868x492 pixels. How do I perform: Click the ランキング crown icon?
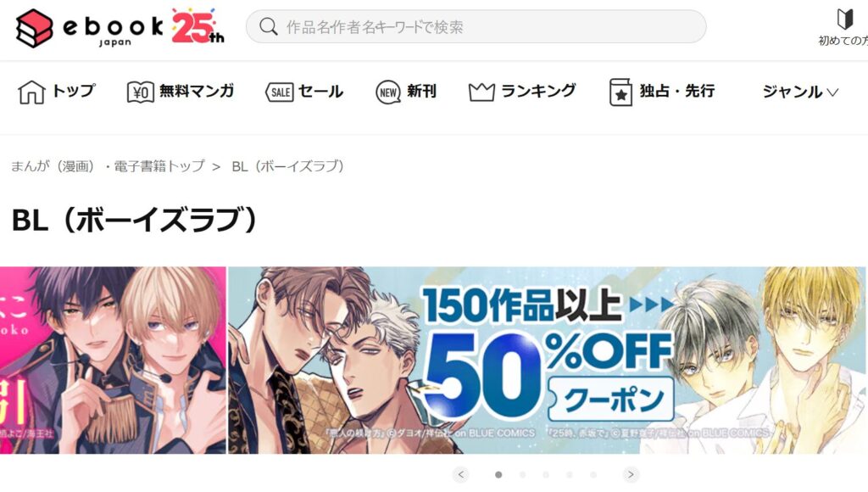481,92
